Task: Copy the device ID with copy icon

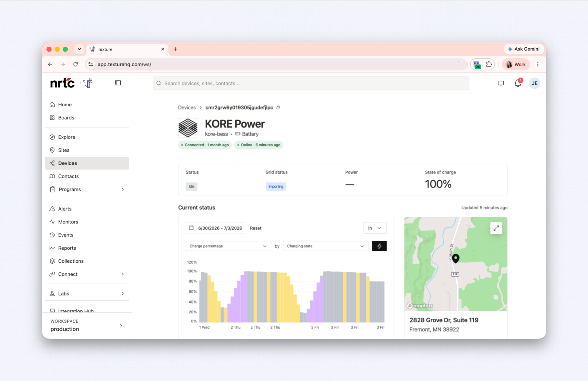Action: (278, 107)
